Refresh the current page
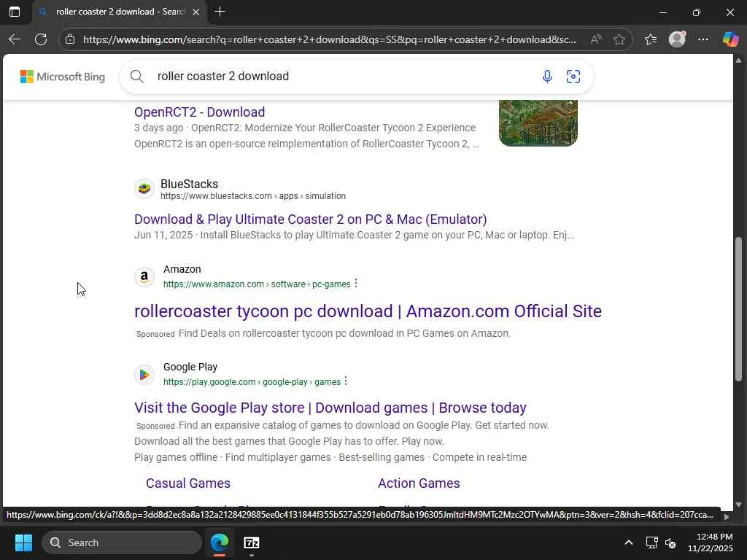Screen dimensions: 747x560 [41, 39]
